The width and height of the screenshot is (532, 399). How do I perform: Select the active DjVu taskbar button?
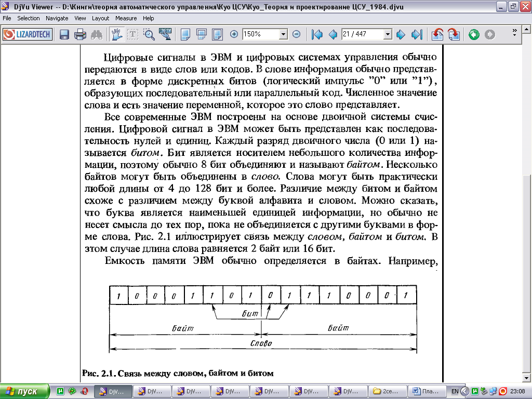112,391
